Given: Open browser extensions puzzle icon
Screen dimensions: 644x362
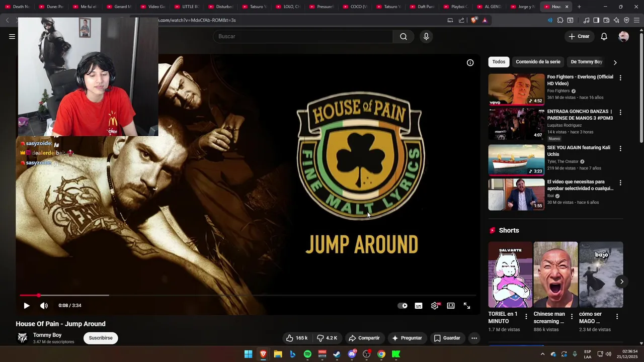Looking at the screenshot, I should pyautogui.click(x=560, y=20).
